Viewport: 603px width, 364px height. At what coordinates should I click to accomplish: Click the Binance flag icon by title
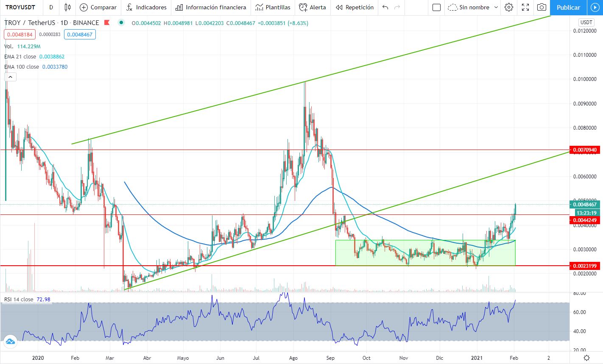point(107,22)
